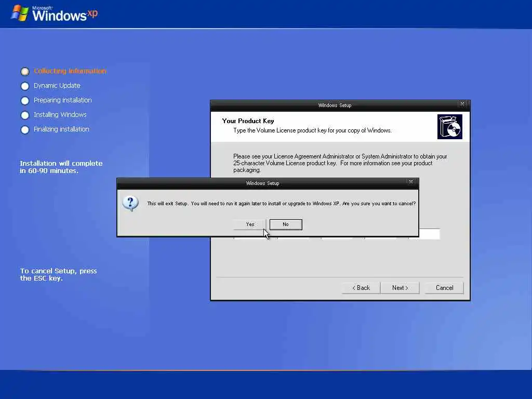
Task: Click the Back button in Setup
Action: 361,288
